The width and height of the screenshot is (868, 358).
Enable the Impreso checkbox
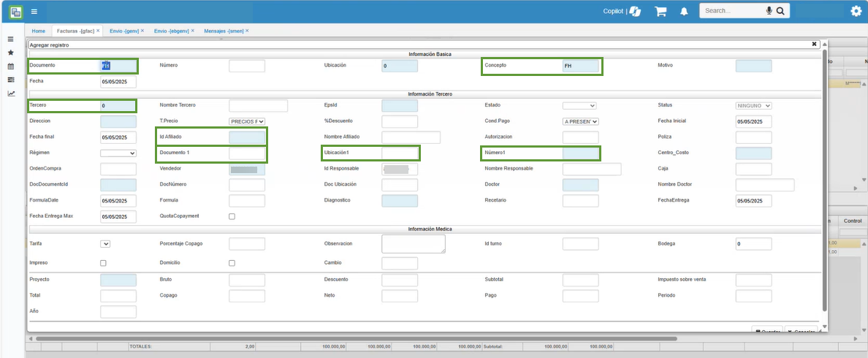coord(103,263)
